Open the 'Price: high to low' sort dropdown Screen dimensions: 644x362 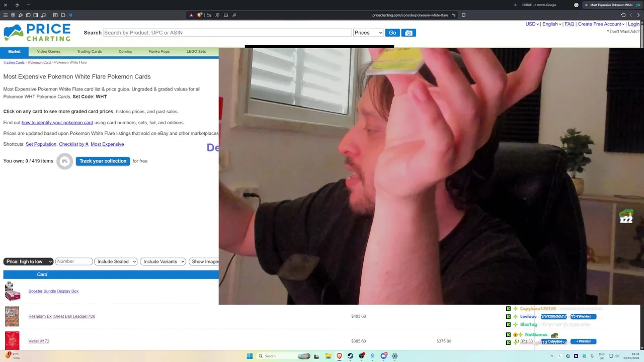(x=28, y=261)
